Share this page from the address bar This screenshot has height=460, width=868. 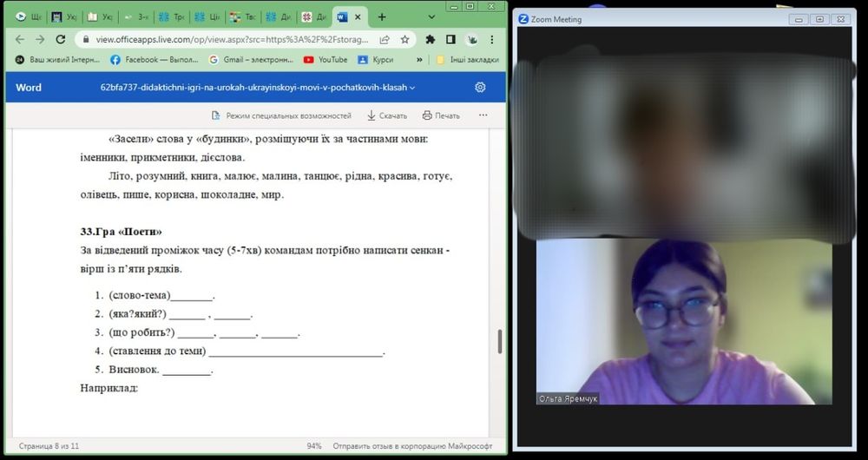coord(385,39)
